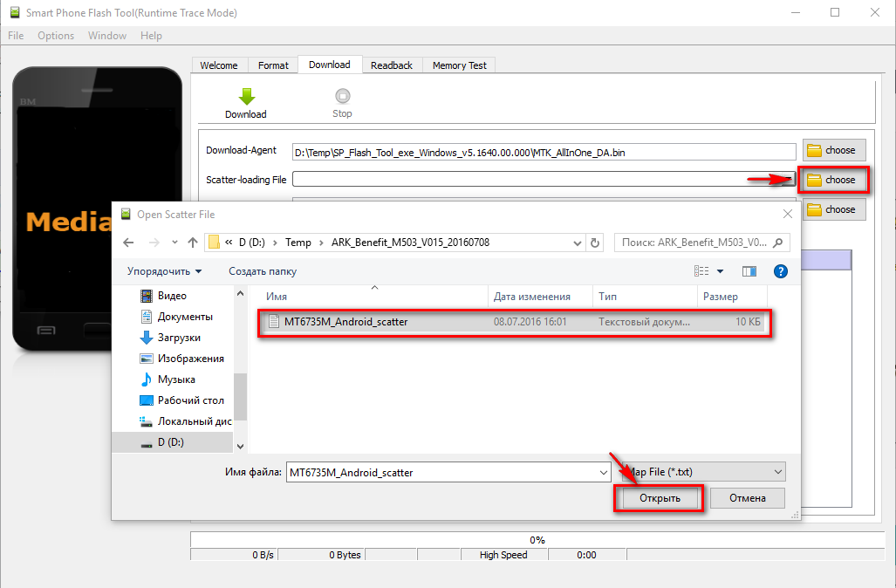Image resolution: width=896 pixels, height=588 pixels.
Task: Expand the file name dropdown arrow
Action: [603, 472]
